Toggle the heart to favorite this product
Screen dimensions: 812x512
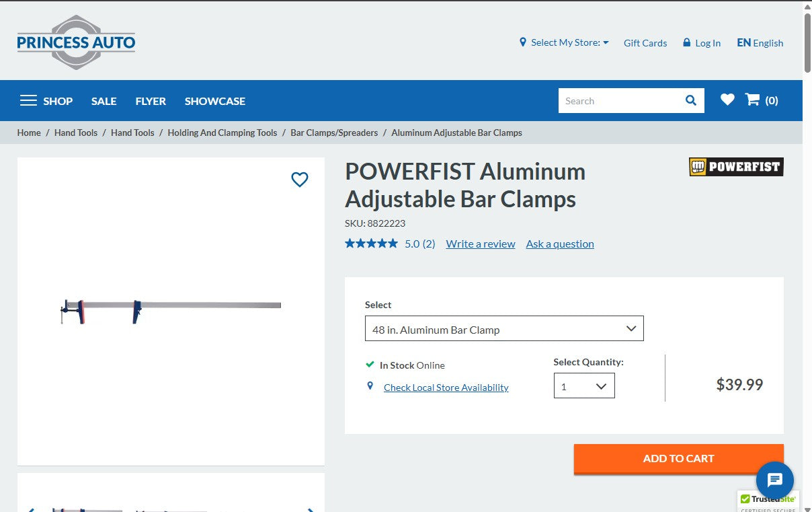click(300, 179)
